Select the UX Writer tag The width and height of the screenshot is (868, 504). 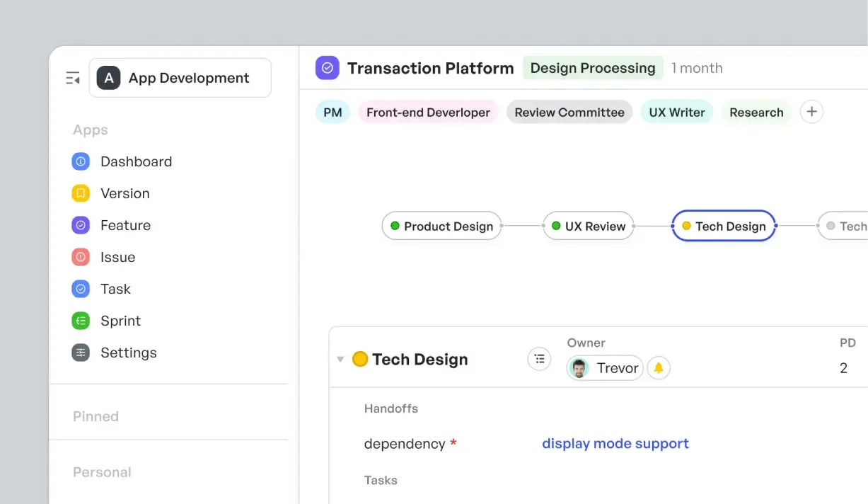point(677,112)
